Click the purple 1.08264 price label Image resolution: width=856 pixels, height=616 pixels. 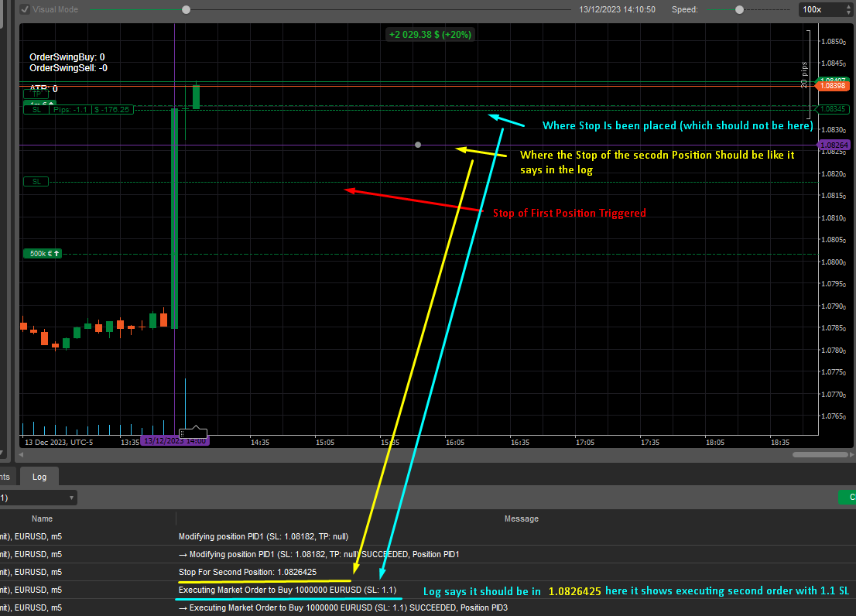[x=834, y=145]
